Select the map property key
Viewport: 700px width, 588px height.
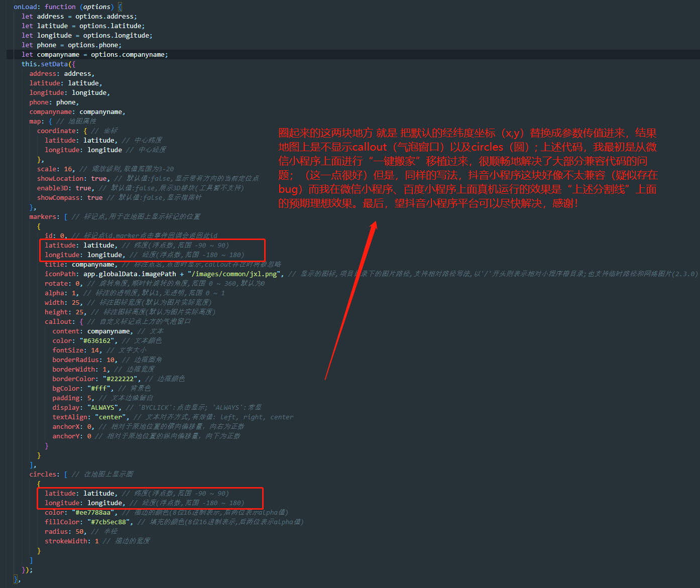[35, 122]
